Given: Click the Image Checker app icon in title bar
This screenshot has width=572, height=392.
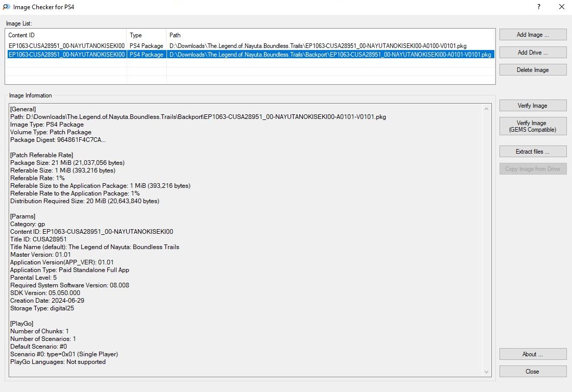Looking at the screenshot, I should pyautogui.click(x=6, y=7).
